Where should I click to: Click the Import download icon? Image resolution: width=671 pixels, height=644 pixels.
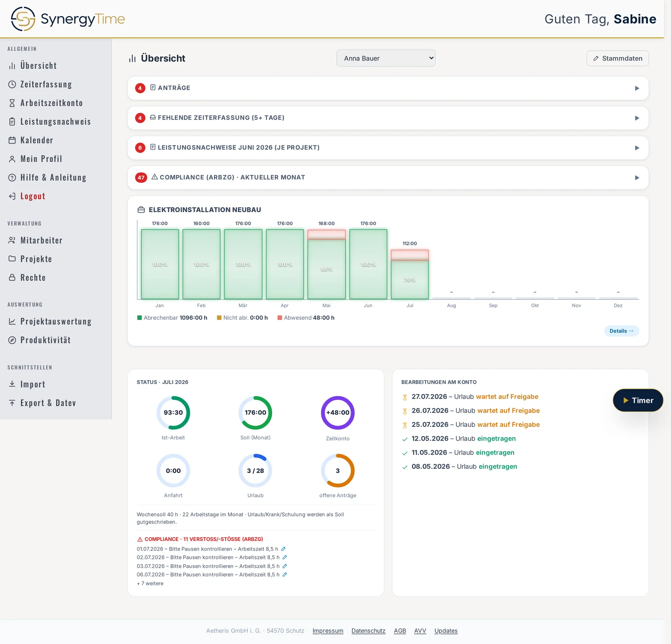(x=12, y=384)
